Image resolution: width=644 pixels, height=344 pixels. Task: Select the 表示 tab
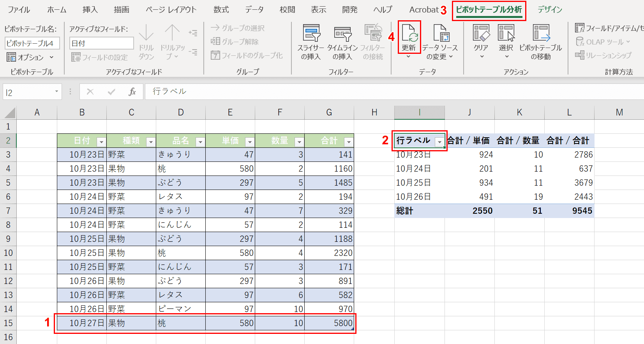point(318,10)
